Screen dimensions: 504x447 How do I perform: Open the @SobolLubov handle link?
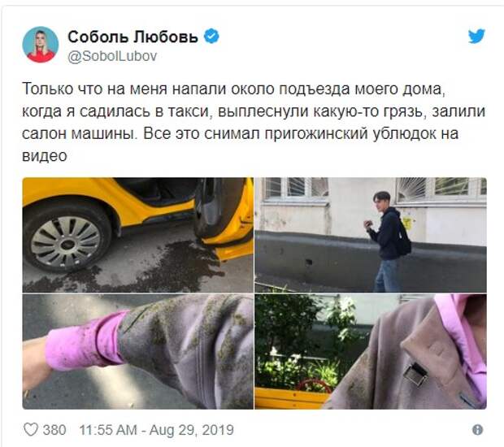tap(112, 57)
